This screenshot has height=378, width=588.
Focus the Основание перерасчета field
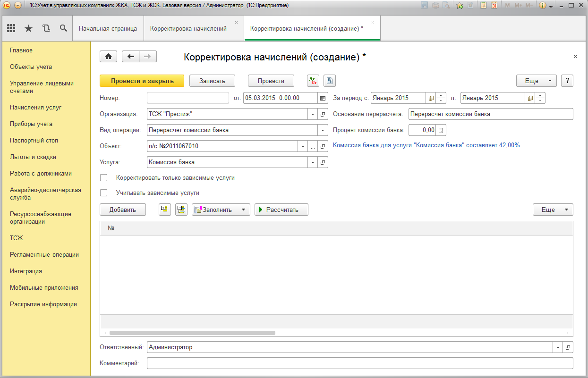click(491, 114)
